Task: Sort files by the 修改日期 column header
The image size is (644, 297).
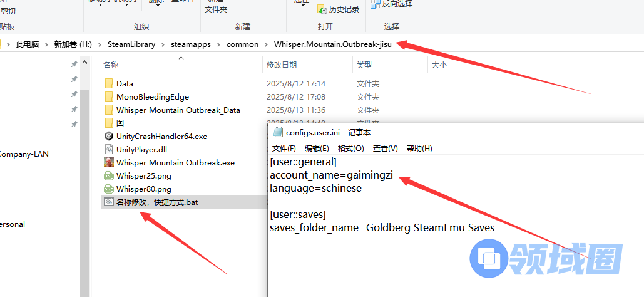Action: 282,65
